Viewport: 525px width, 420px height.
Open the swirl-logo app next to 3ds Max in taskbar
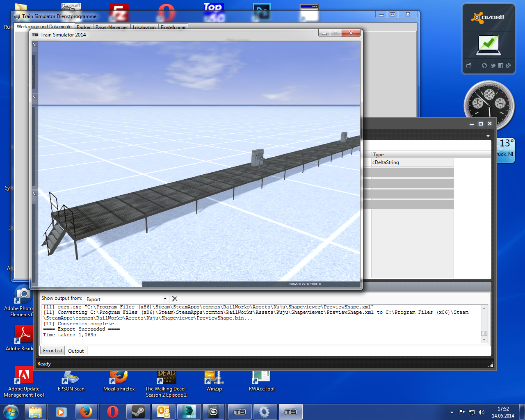pos(214,412)
